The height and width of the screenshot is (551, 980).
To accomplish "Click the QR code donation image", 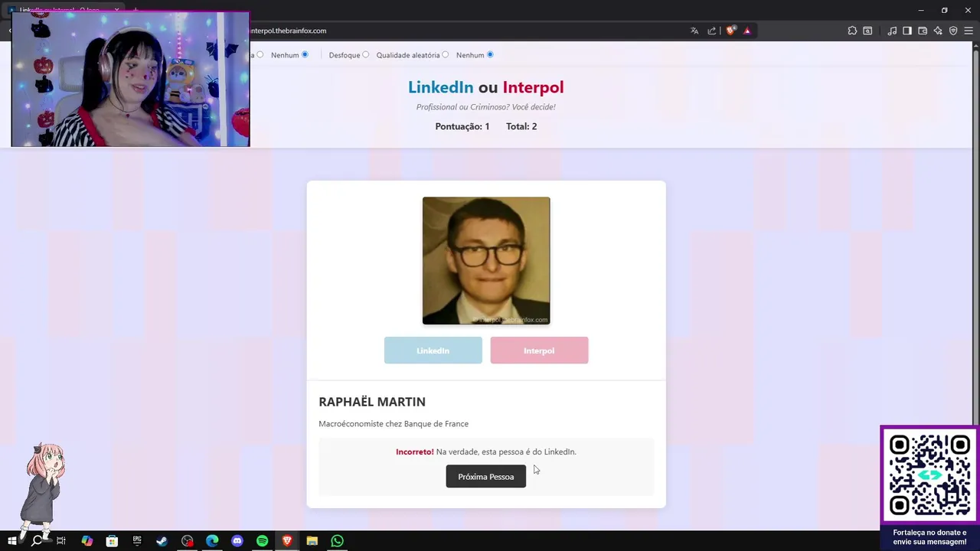I will (x=929, y=475).
